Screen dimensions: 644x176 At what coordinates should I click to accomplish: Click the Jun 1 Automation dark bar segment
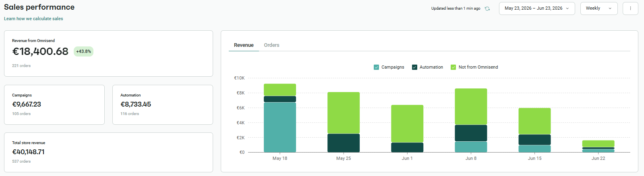click(407, 147)
